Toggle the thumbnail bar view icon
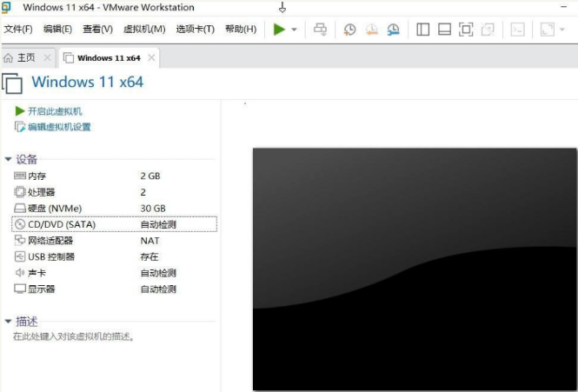 click(444, 30)
